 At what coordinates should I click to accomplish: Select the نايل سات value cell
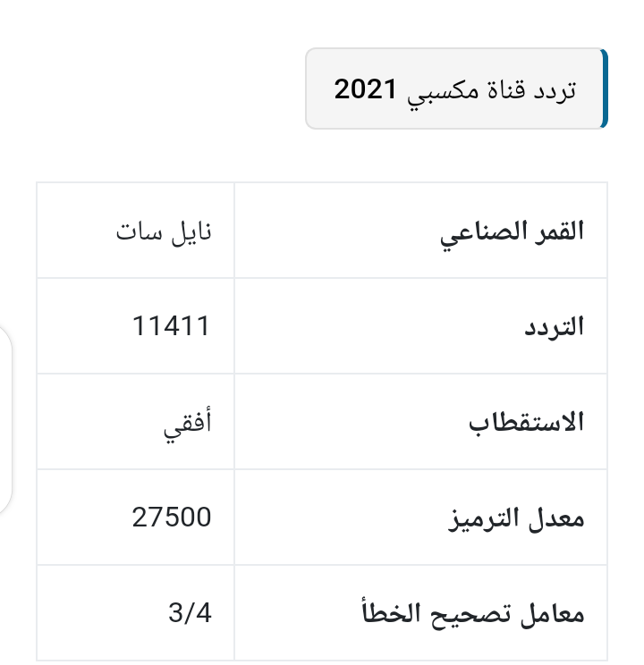tap(135, 231)
